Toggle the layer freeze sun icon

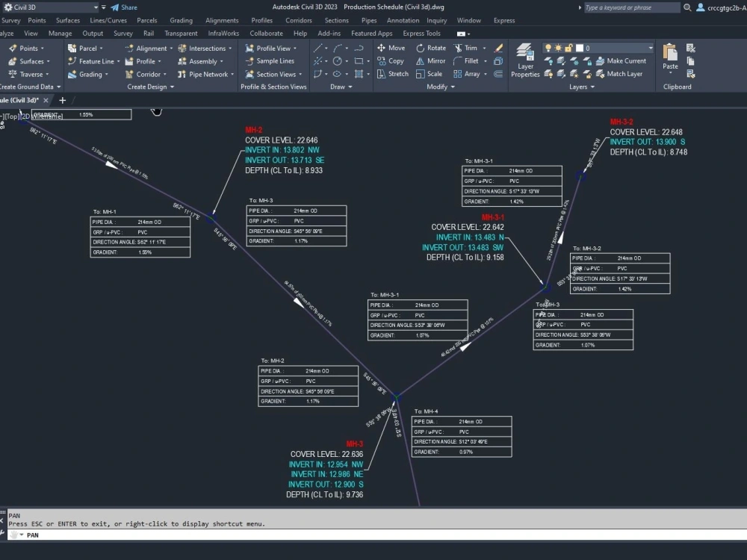[x=558, y=47]
